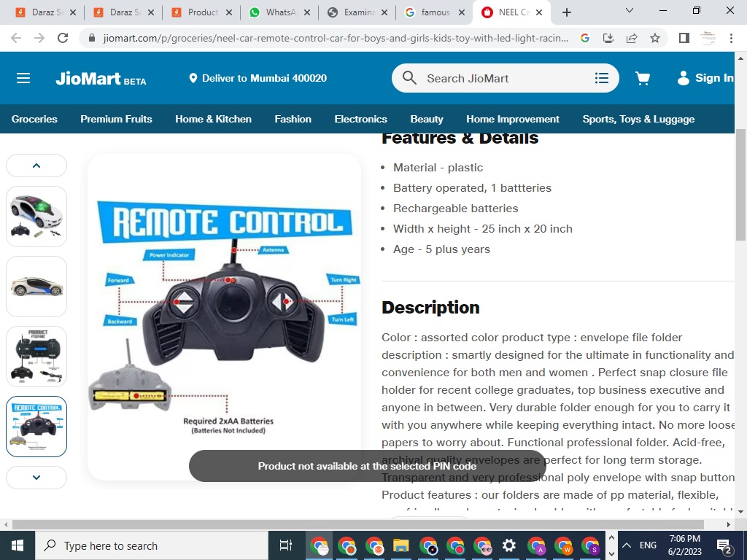Image resolution: width=747 pixels, height=560 pixels.
Task: Go forward in Chrome browser
Action: [x=39, y=38]
